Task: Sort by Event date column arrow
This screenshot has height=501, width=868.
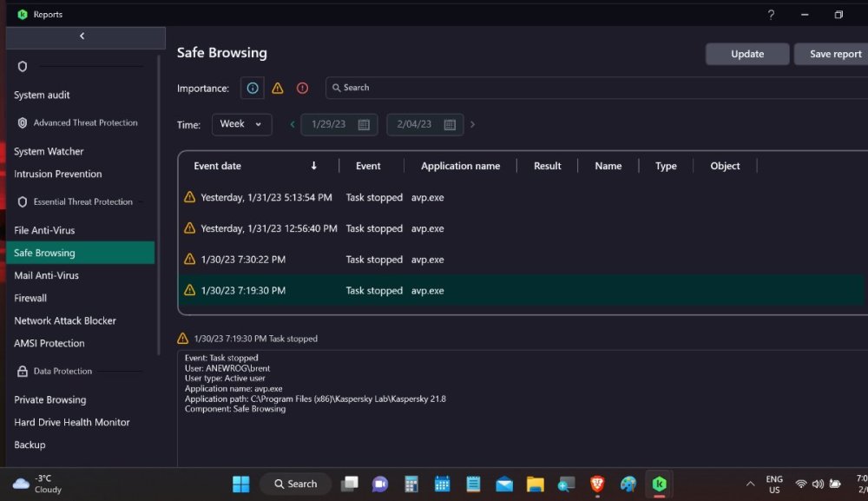Action: (x=313, y=166)
